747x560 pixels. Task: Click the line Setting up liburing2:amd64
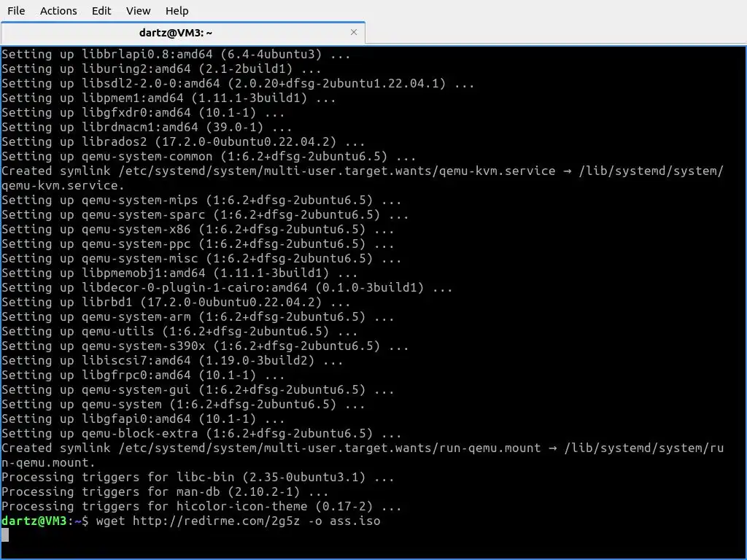coord(161,69)
